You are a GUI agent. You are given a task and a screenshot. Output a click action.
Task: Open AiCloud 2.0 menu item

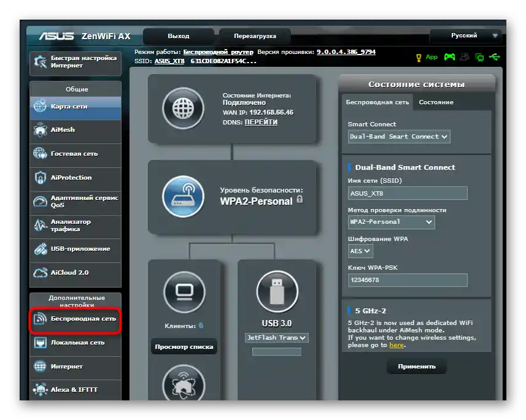tap(75, 274)
